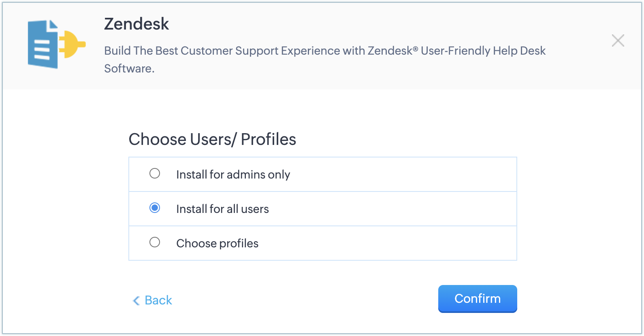The height and width of the screenshot is (336, 644).
Task: Select the "Install for admins only" radio button
Action: pyautogui.click(x=155, y=174)
